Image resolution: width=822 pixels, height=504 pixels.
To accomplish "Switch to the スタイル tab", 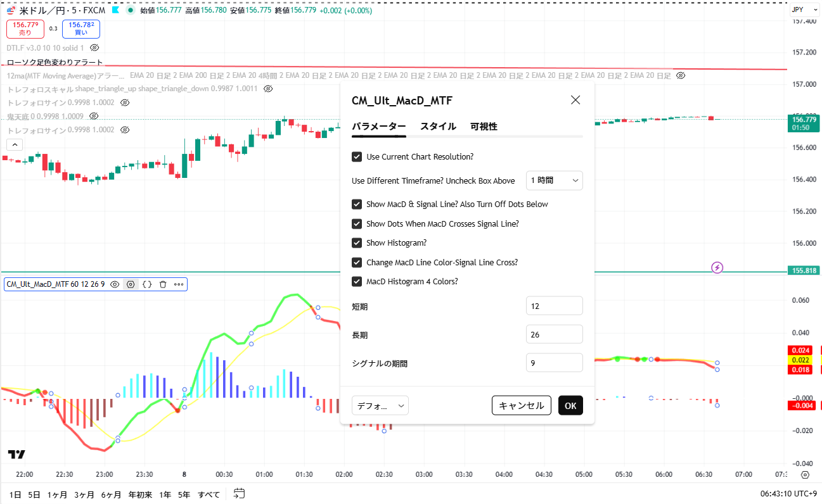I will [x=438, y=127].
